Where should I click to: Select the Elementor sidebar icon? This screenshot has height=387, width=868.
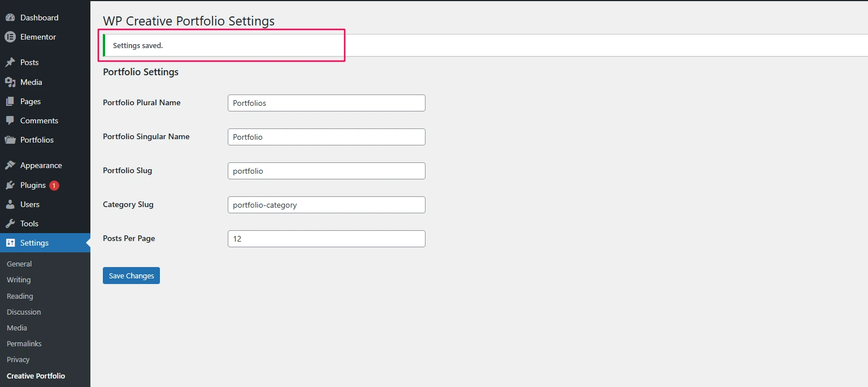(x=10, y=37)
